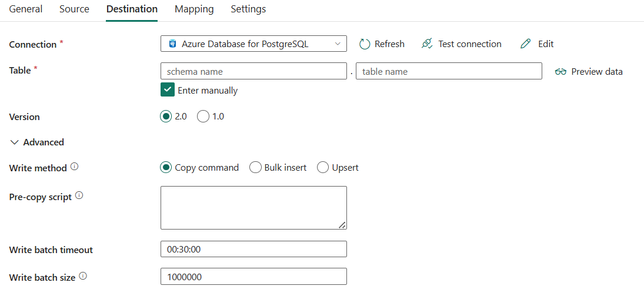Collapse the Advanced section
The image size is (644, 299).
pos(37,142)
